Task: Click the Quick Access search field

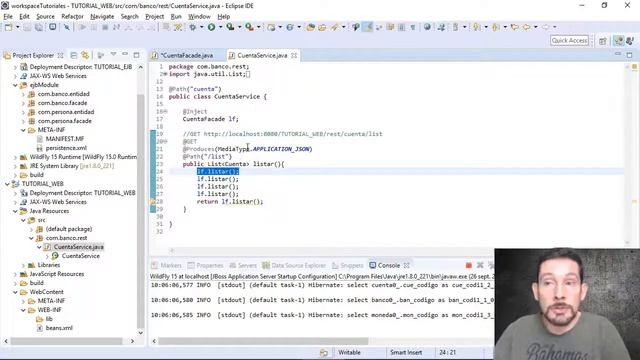Action: pyautogui.click(x=569, y=40)
